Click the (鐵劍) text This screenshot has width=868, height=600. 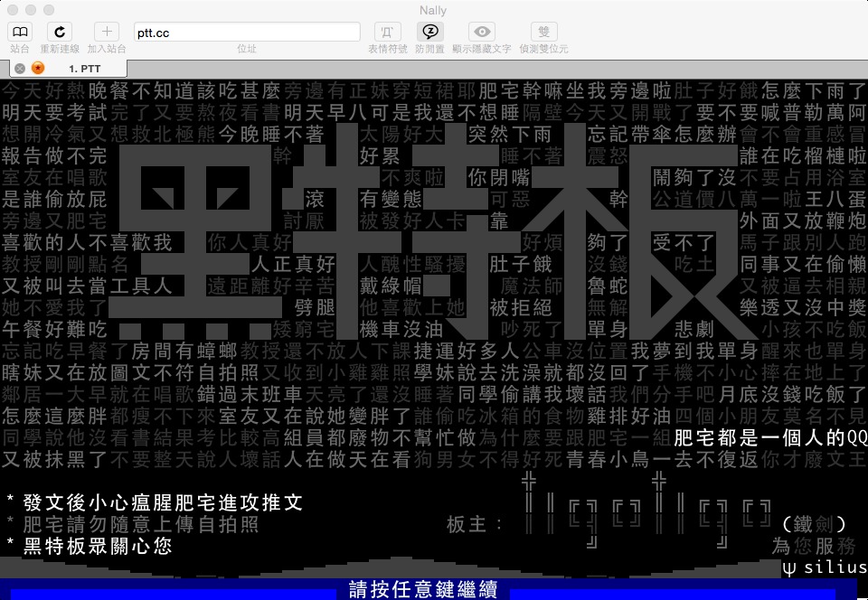point(815,524)
